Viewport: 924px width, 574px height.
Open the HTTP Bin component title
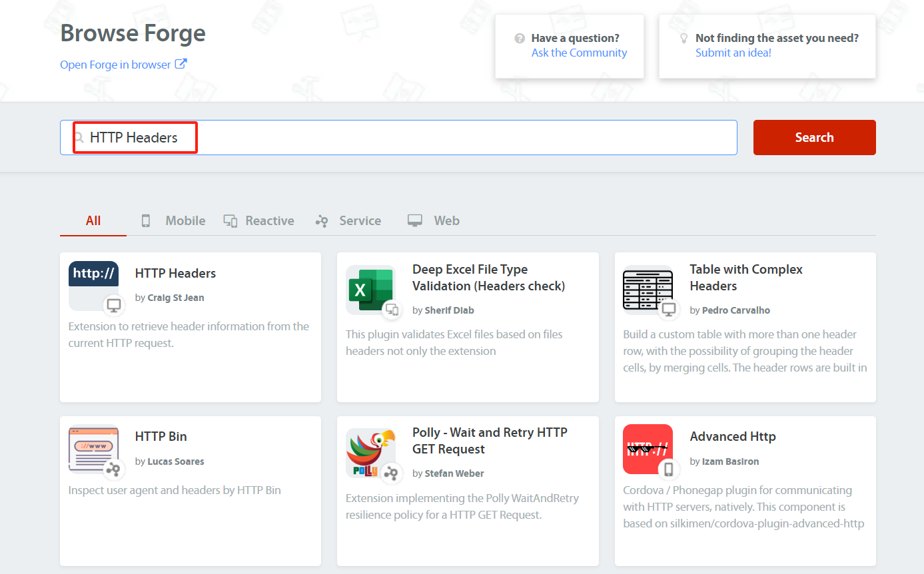161,436
